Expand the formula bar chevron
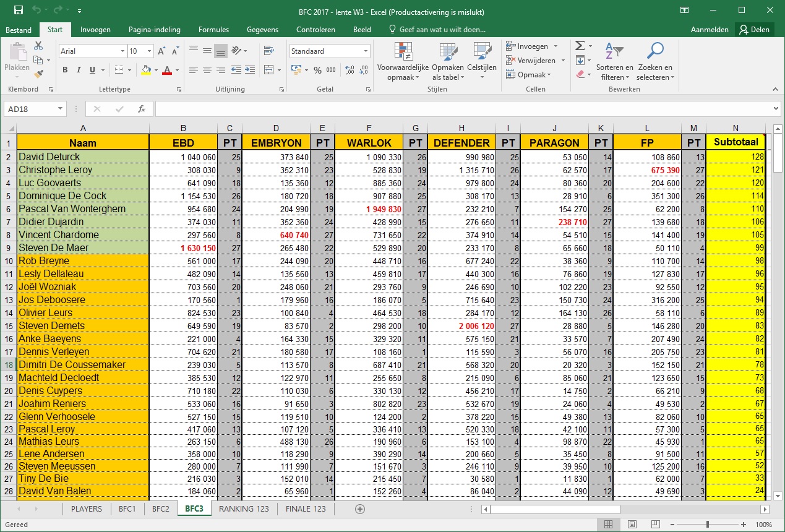The width and height of the screenshot is (785, 532). coord(776,109)
